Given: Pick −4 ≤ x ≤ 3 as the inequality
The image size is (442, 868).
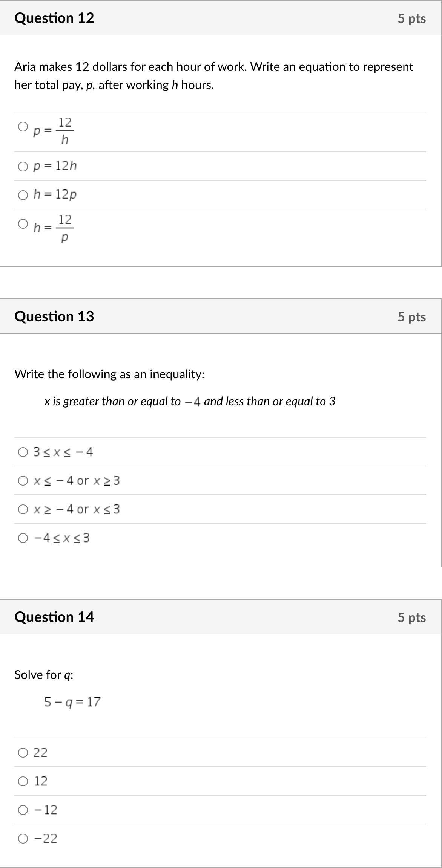Looking at the screenshot, I should tap(23, 538).
